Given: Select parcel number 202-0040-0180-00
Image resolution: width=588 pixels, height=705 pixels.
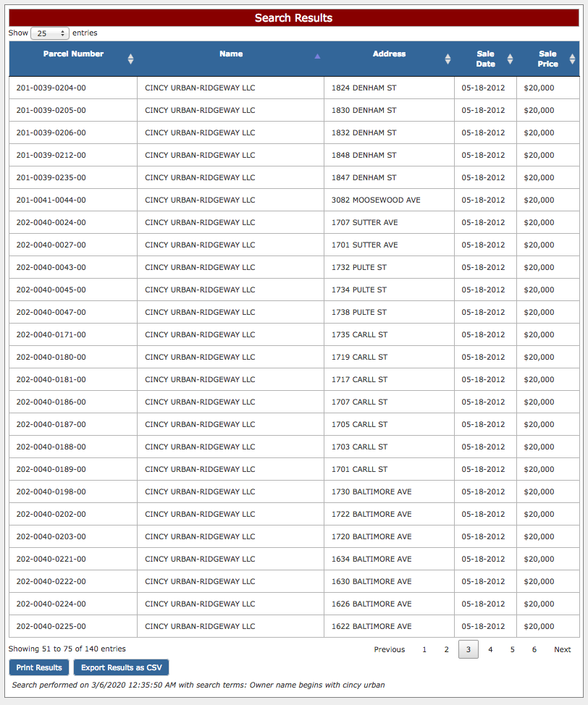Looking at the screenshot, I should click(x=51, y=358).
